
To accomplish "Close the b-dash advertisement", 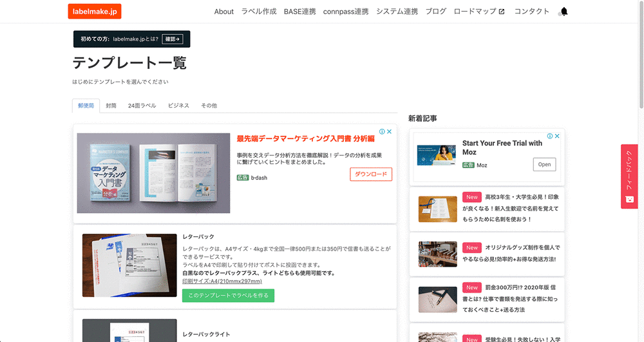I will click(389, 131).
